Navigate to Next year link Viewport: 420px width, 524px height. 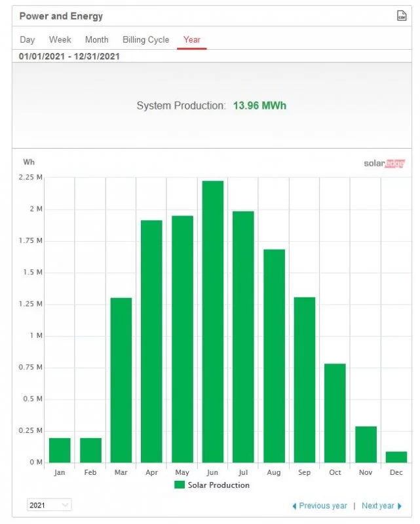(x=378, y=506)
